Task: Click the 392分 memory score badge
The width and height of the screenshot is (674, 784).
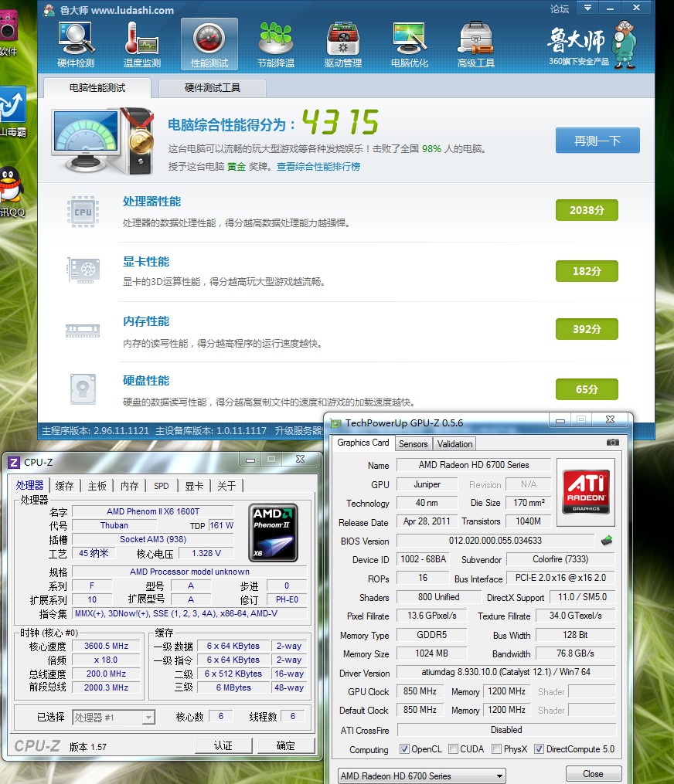Action: click(587, 329)
